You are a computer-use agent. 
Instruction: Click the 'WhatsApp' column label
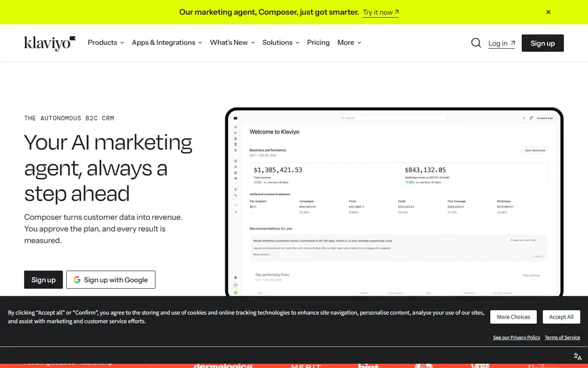point(504,202)
